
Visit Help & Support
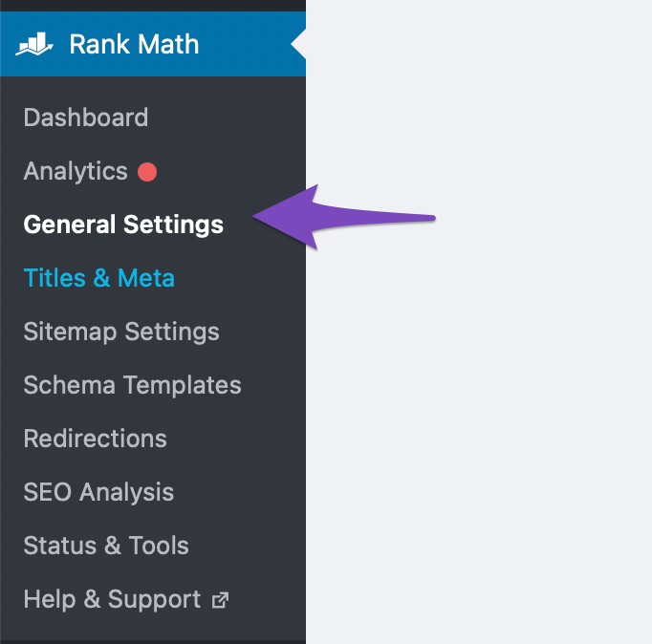click(112, 599)
